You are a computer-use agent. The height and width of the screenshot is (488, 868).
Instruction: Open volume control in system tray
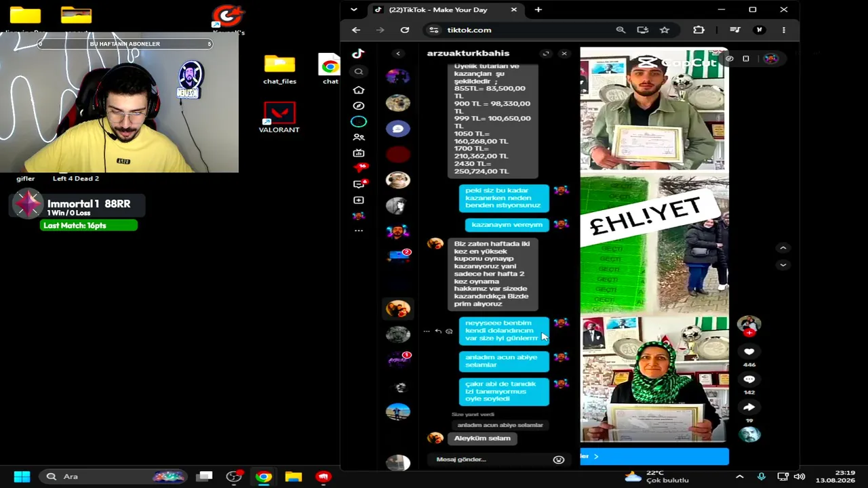(x=799, y=476)
